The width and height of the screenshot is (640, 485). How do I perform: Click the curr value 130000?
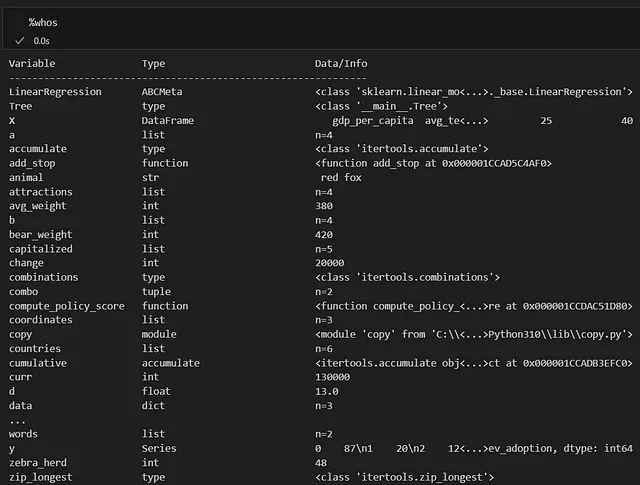coord(332,377)
